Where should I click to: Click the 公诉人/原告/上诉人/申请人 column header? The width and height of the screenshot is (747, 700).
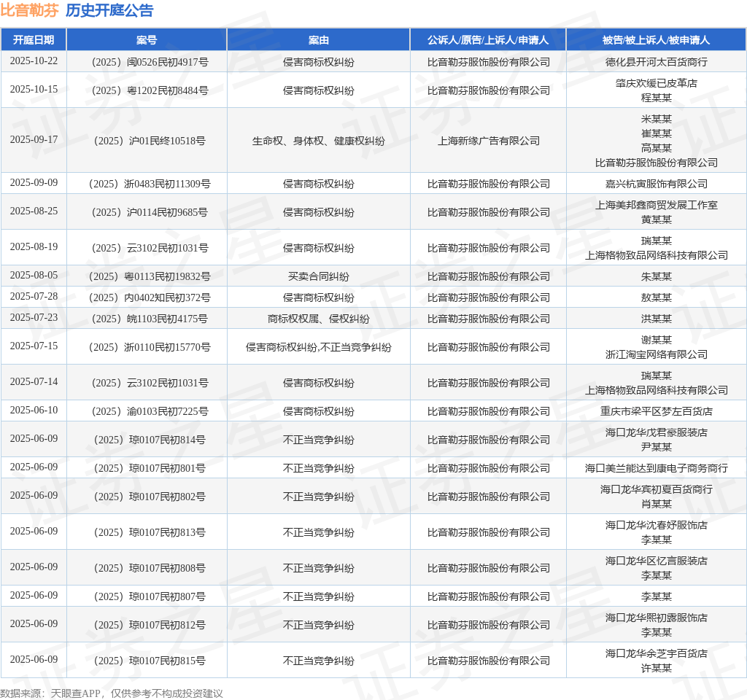(488, 40)
